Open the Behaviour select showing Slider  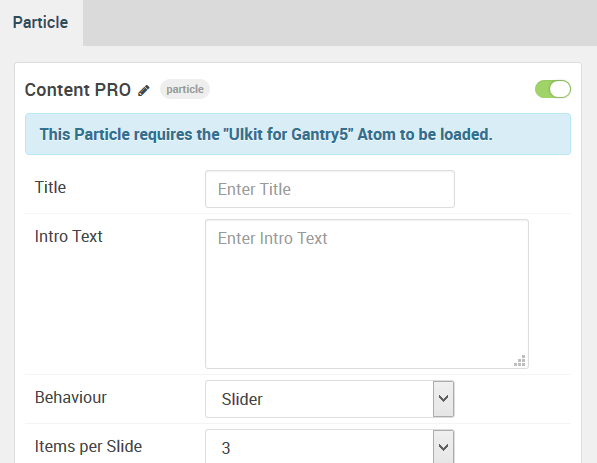[x=330, y=399]
